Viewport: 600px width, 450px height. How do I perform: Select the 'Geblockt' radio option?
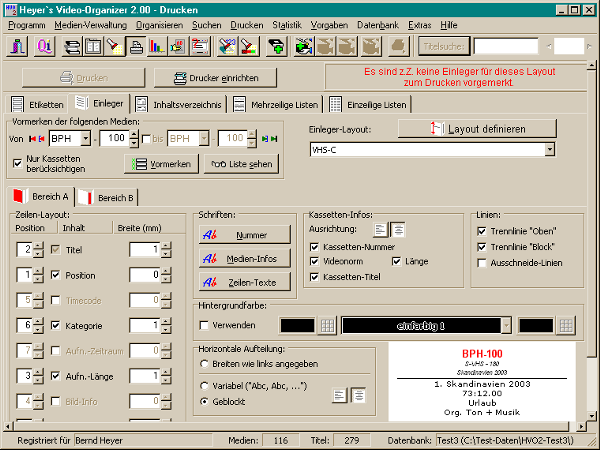205,400
